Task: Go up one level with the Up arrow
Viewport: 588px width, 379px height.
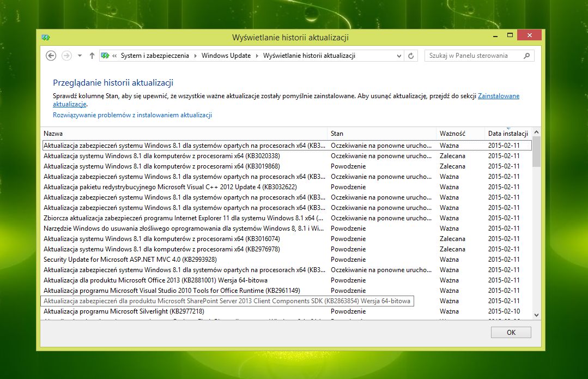Action: pyautogui.click(x=92, y=56)
